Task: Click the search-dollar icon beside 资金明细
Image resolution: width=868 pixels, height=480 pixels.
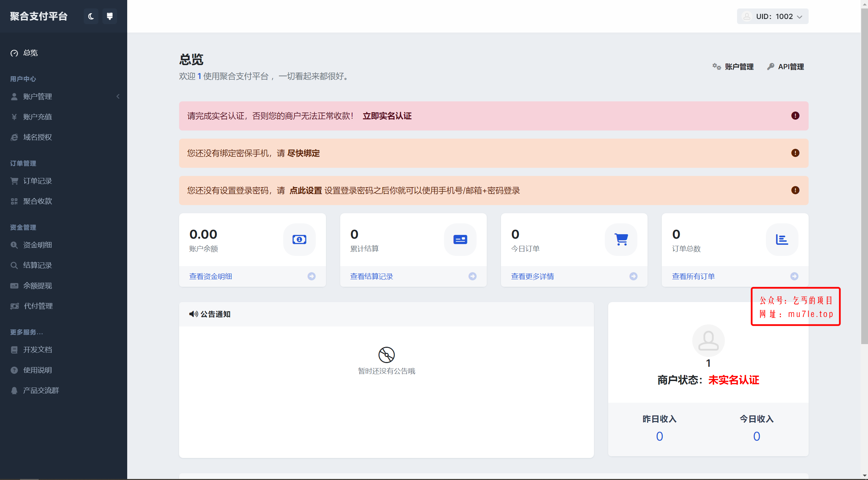Action: 14,245
